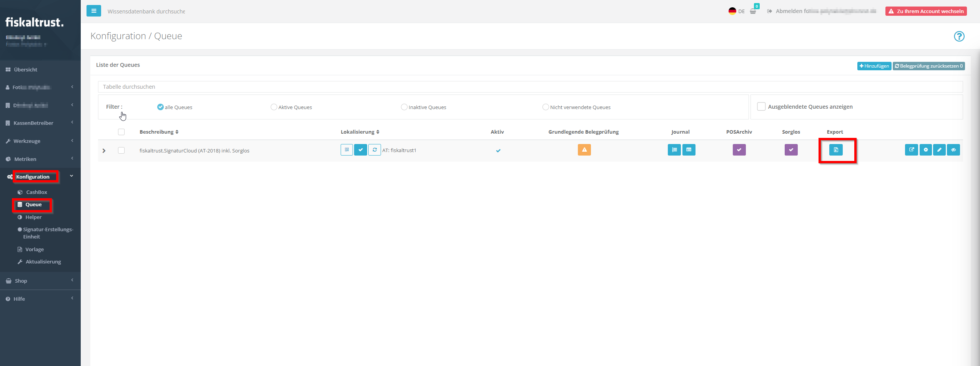Expand the KassenBetreiber menu
Image resolution: width=980 pixels, height=366 pixels.
pyautogui.click(x=40, y=123)
